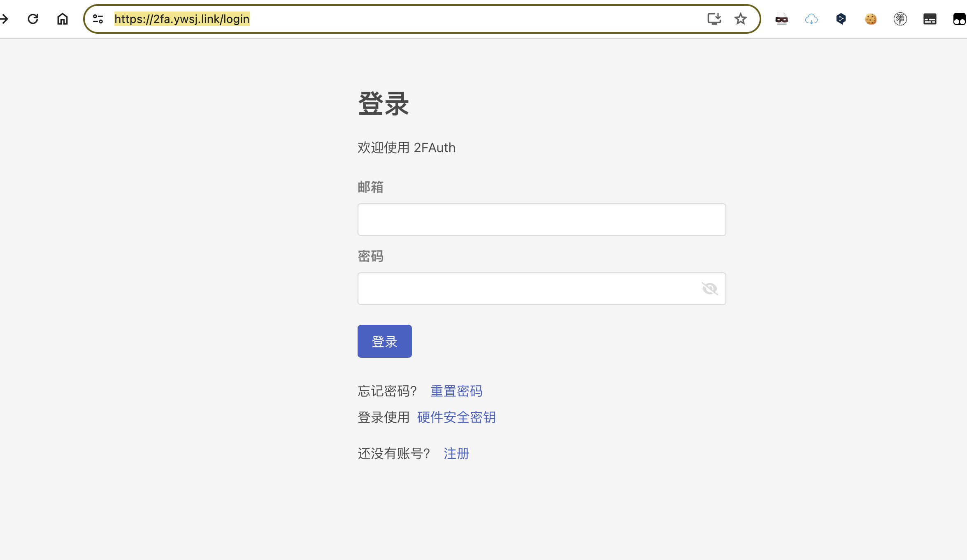Focus the 邮箱 email input field
967x560 pixels.
pos(542,220)
